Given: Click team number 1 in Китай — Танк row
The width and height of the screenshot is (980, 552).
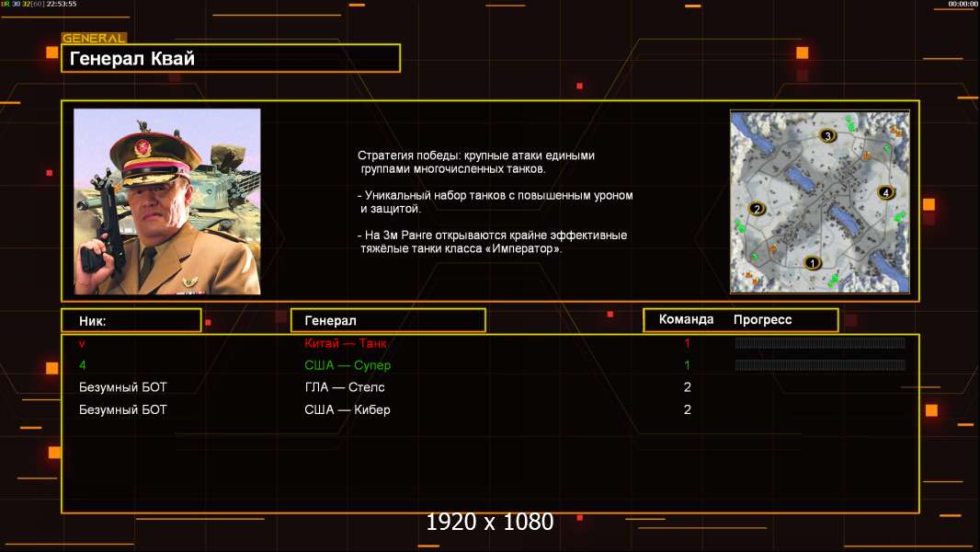Looking at the screenshot, I should point(687,343).
